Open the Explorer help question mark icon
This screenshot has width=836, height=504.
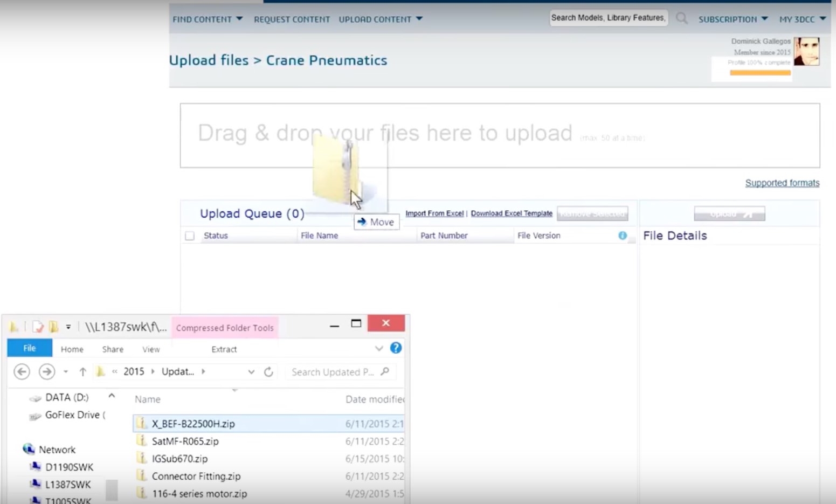[396, 348]
